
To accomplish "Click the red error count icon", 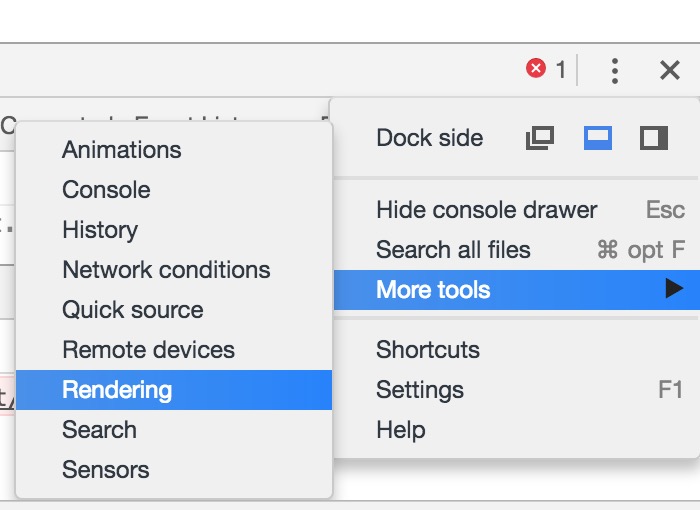I will tap(536, 69).
